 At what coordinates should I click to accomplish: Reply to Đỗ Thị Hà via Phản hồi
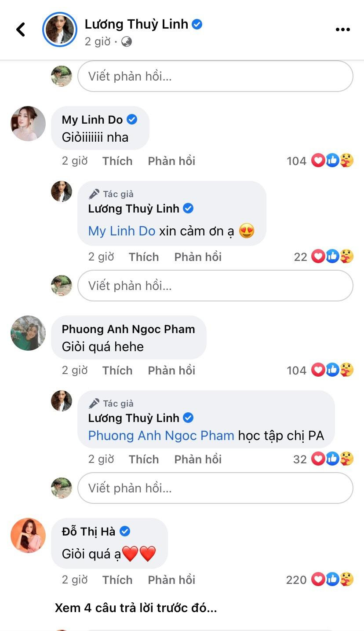click(171, 580)
